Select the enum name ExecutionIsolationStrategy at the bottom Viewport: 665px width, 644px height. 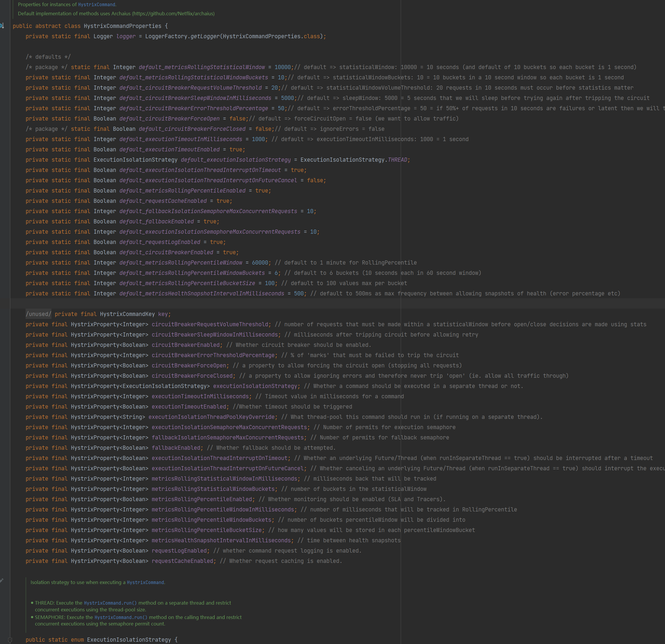tap(130, 639)
